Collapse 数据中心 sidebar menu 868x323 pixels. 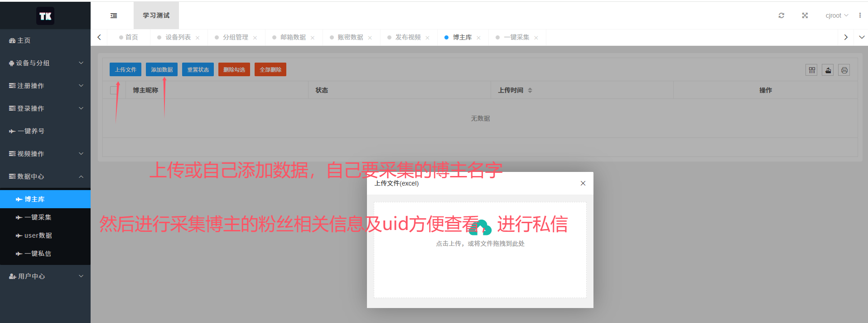[45, 176]
